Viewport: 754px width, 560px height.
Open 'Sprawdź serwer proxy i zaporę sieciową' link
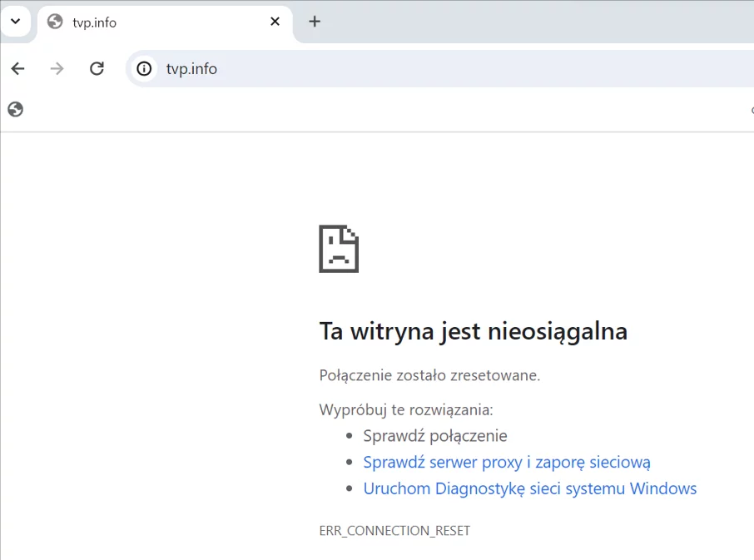pos(507,462)
